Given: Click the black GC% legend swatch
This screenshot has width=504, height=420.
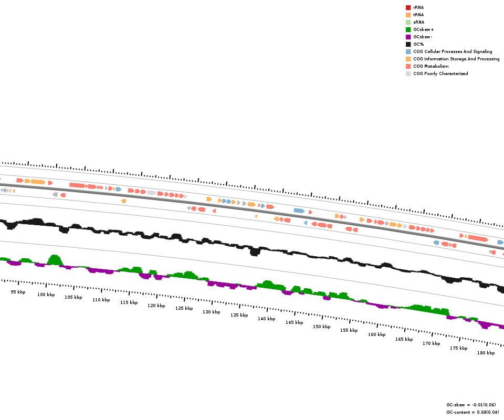Looking at the screenshot, I should [408, 44].
